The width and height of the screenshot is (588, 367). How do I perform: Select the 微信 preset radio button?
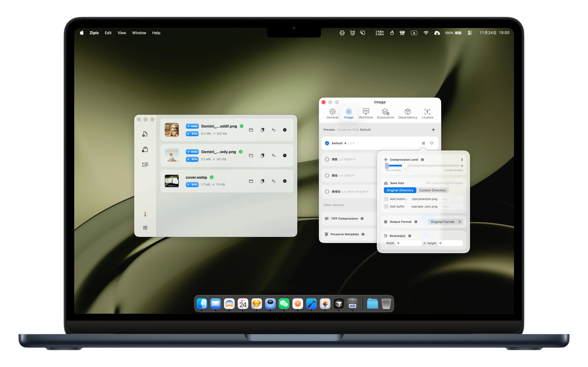327,176
